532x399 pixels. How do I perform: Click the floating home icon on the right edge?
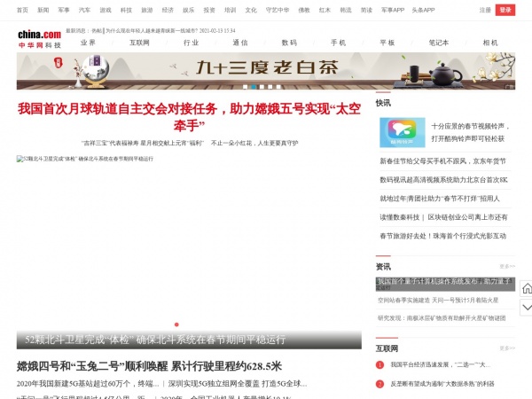click(x=526, y=289)
